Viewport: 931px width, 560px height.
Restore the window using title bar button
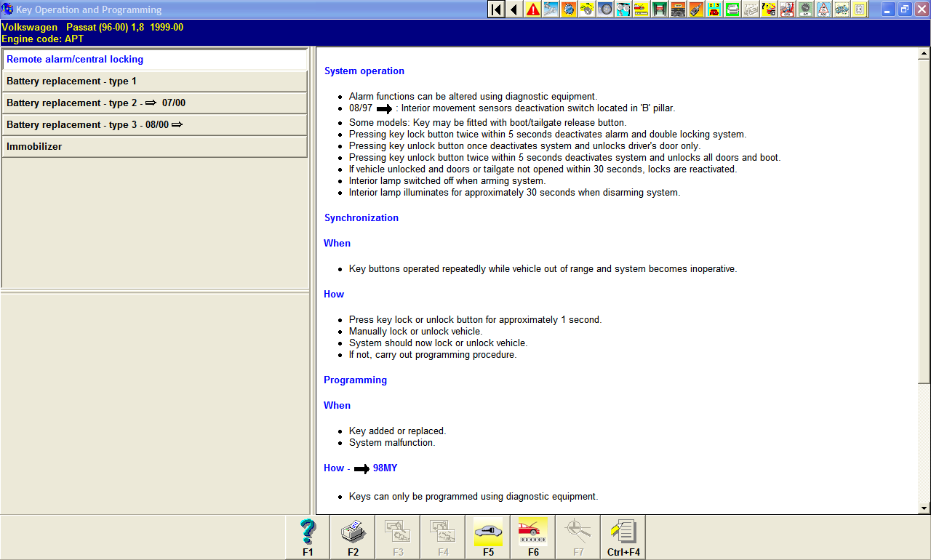(905, 9)
